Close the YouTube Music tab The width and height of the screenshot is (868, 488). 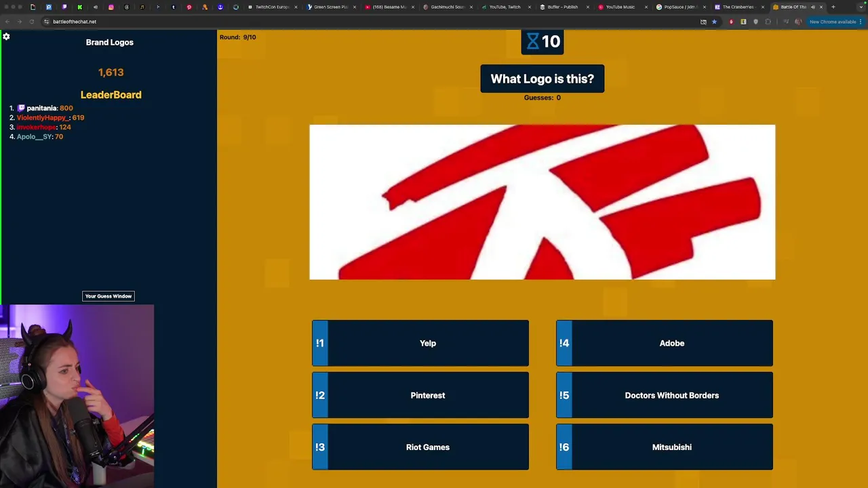click(646, 7)
